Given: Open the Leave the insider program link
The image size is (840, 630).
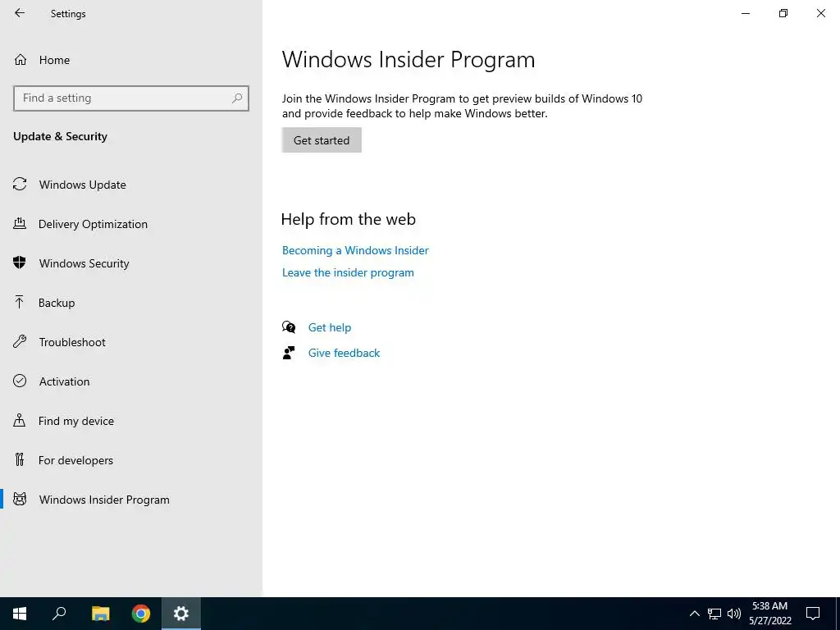Looking at the screenshot, I should pyautogui.click(x=348, y=272).
